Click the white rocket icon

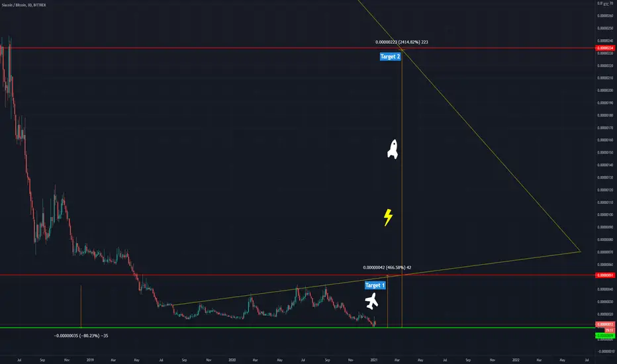(393, 149)
